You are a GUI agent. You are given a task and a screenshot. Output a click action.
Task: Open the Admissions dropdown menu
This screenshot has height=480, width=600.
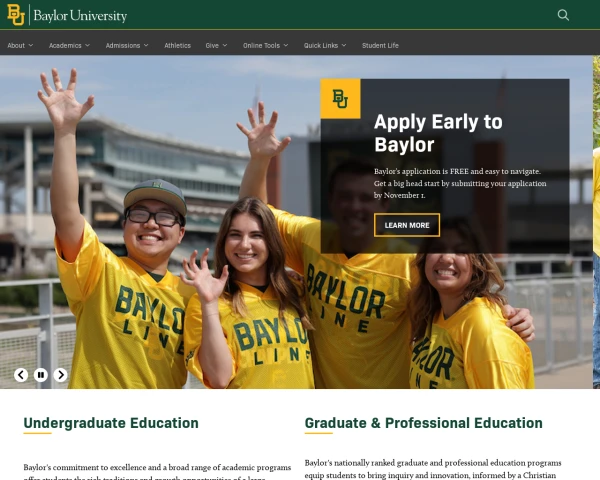point(127,45)
